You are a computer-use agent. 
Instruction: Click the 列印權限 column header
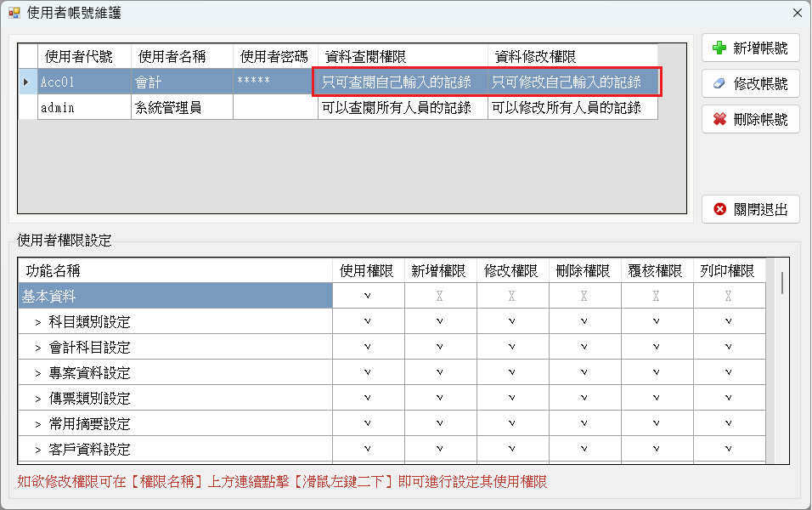click(729, 270)
